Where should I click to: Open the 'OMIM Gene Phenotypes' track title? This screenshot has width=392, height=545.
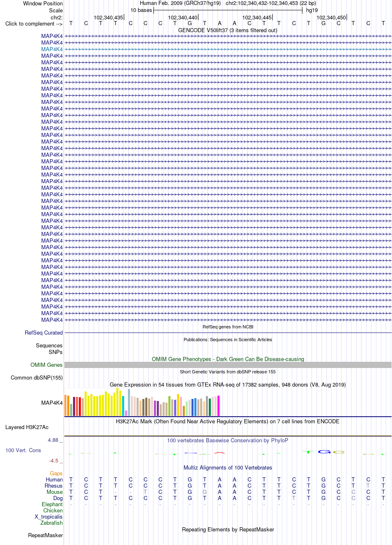pos(228,359)
